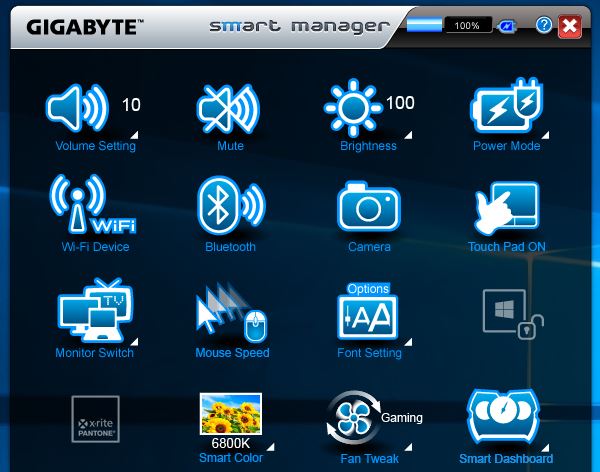Click the Font Setting text label

(x=369, y=353)
